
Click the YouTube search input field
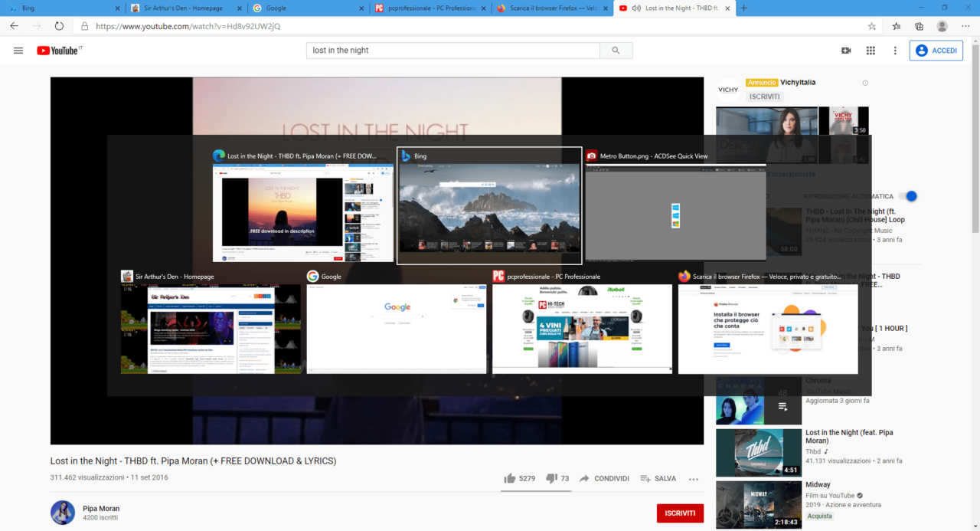[453, 51]
